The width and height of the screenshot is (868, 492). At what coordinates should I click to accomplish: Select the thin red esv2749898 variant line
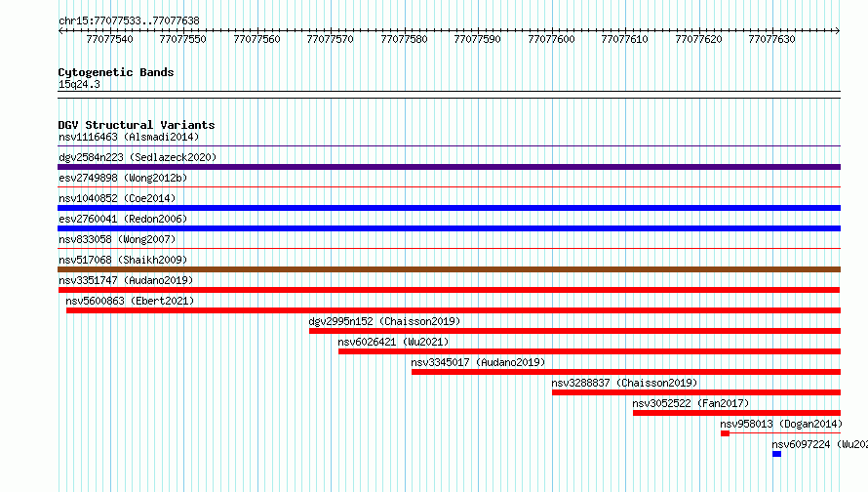click(x=449, y=187)
